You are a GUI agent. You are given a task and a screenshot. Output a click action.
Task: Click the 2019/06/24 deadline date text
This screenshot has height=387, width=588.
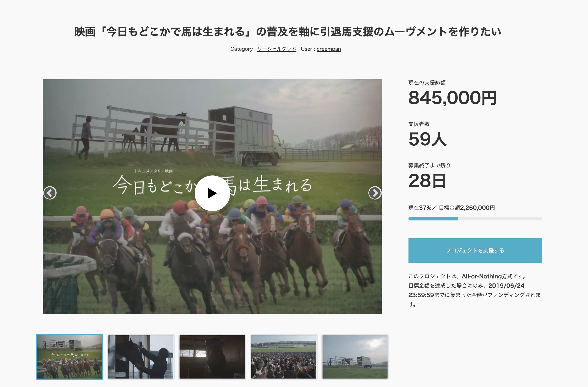pyautogui.click(x=506, y=285)
